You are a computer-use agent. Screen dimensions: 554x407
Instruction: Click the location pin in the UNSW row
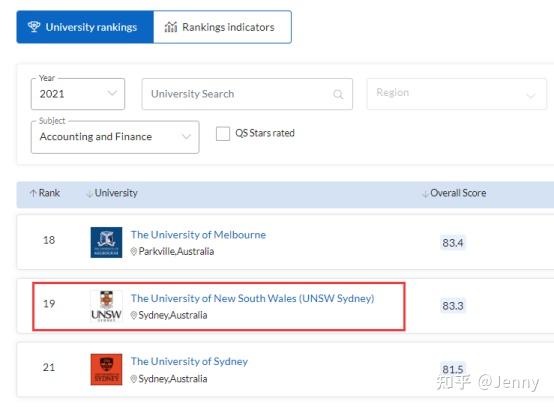134,315
